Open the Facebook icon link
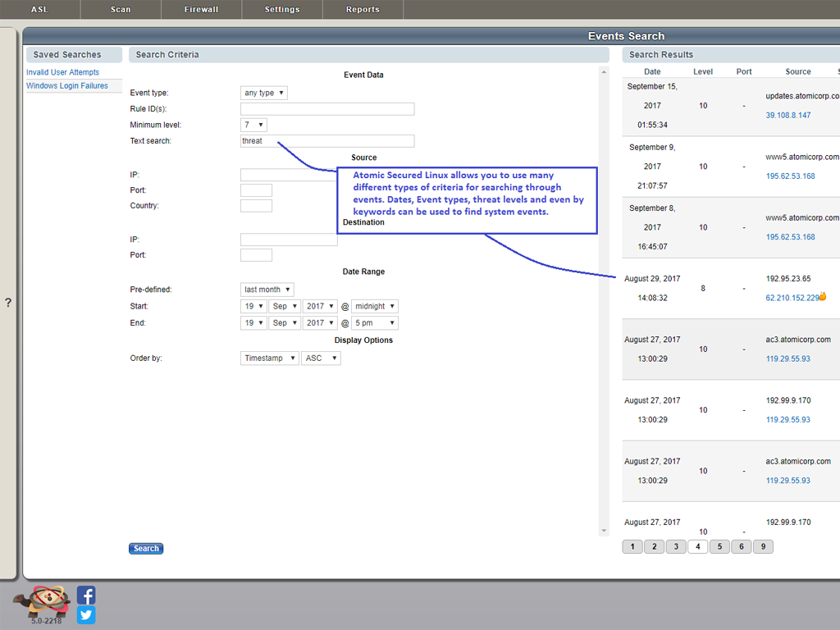Image resolution: width=840 pixels, height=630 pixels. pyautogui.click(x=86, y=596)
